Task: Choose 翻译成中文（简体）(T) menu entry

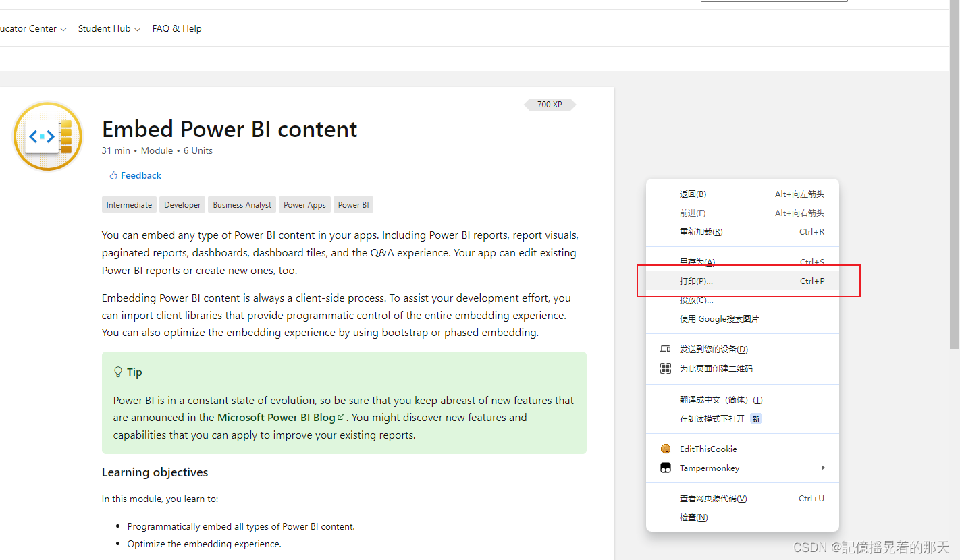Action: [x=743, y=400]
